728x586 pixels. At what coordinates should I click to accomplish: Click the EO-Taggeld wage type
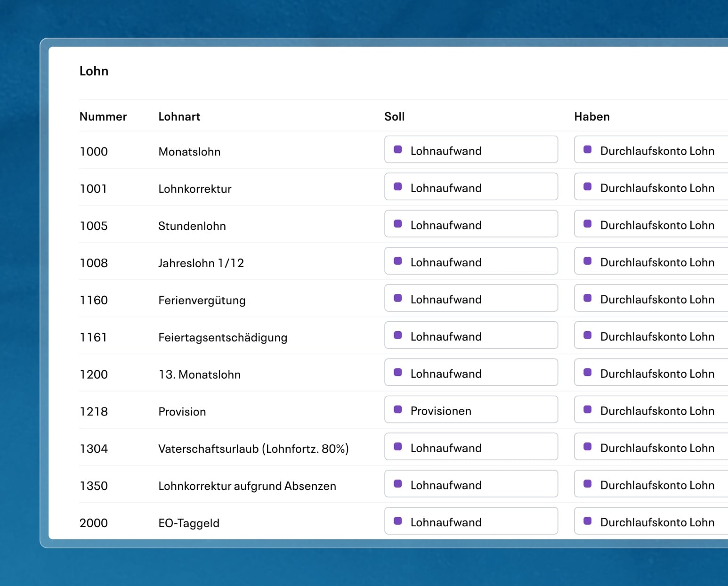click(189, 523)
